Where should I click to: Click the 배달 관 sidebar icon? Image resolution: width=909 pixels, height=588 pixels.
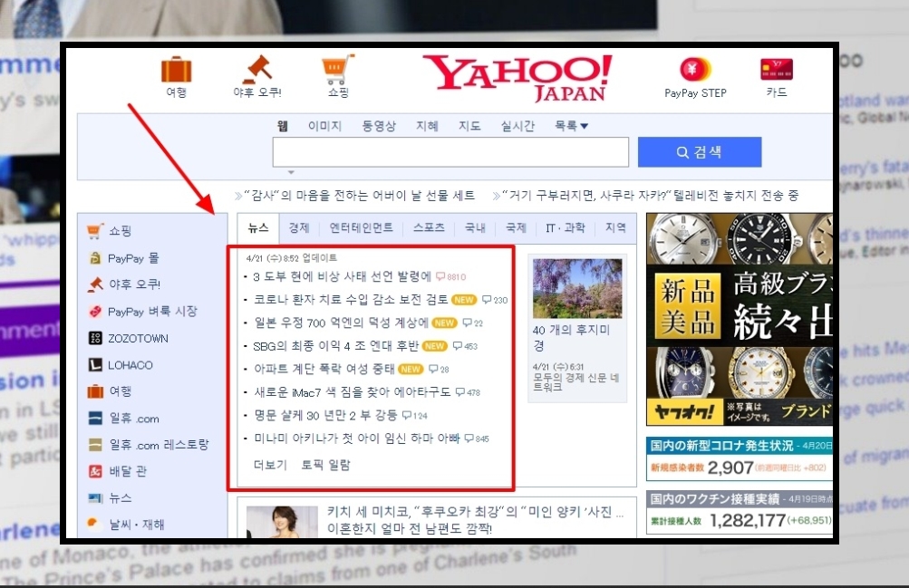tap(95, 471)
